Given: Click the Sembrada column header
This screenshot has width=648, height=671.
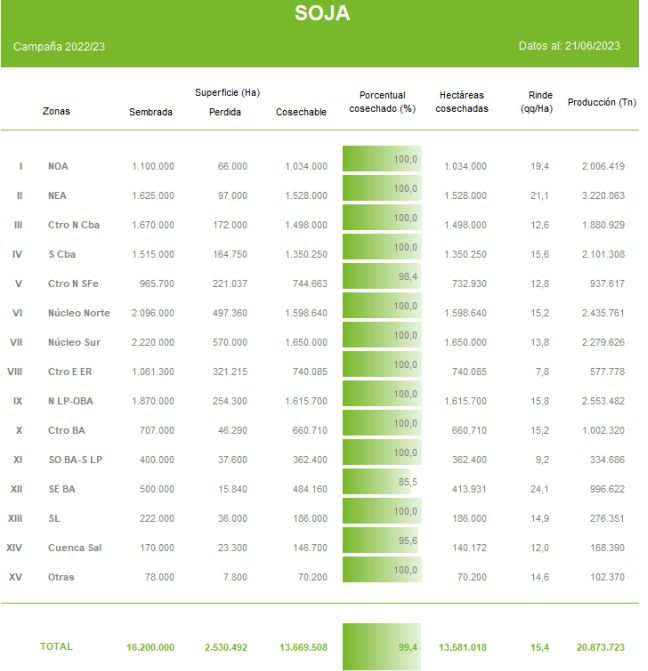Looking at the screenshot, I should click(x=151, y=112).
